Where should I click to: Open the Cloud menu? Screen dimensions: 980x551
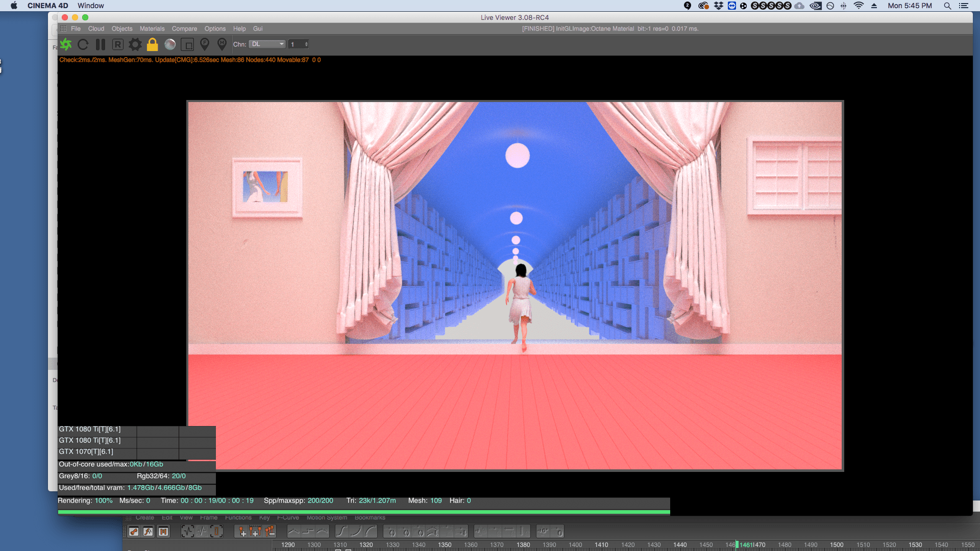pos(96,29)
